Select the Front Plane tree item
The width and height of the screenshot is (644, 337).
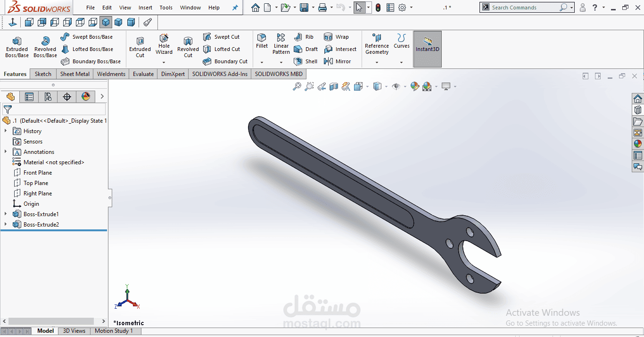pyautogui.click(x=38, y=173)
